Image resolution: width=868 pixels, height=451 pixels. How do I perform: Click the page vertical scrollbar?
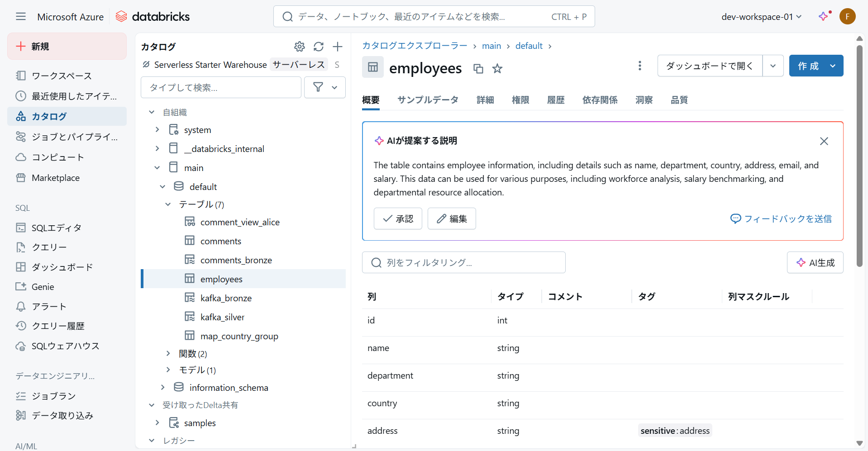coord(859,156)
